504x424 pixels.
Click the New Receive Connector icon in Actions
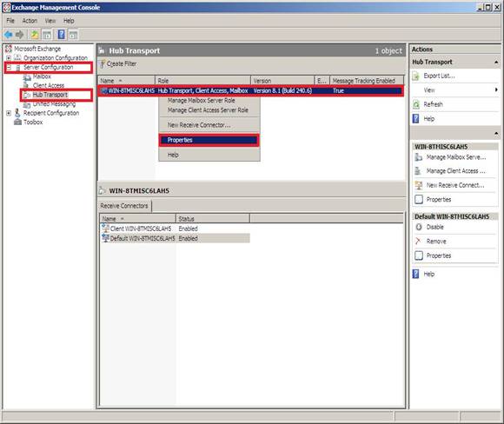(x=419, y=185)
